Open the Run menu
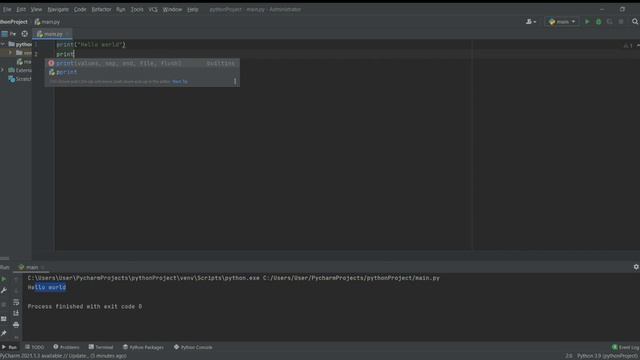This screenshot has width=640, height=360. (x=121, y=9)
